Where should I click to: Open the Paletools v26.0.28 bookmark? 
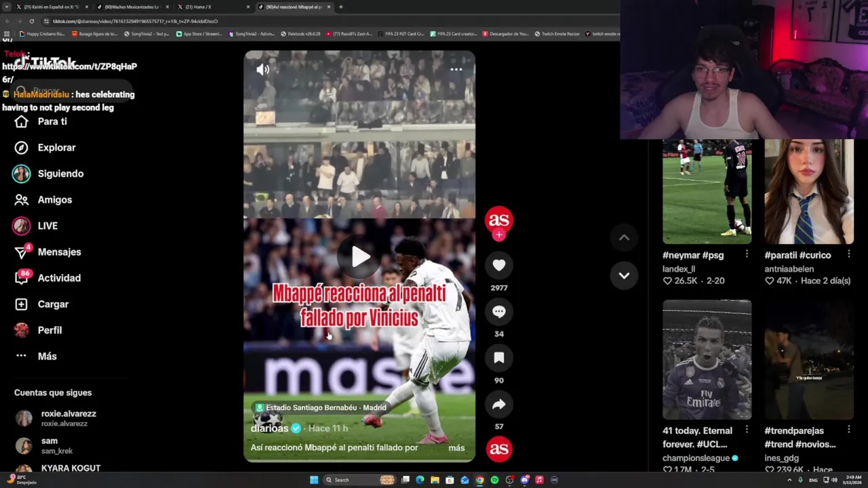(x=300, y=34)
